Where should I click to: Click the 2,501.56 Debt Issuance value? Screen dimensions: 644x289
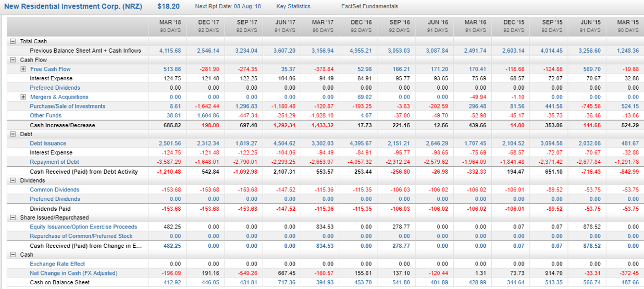point(170,143)
